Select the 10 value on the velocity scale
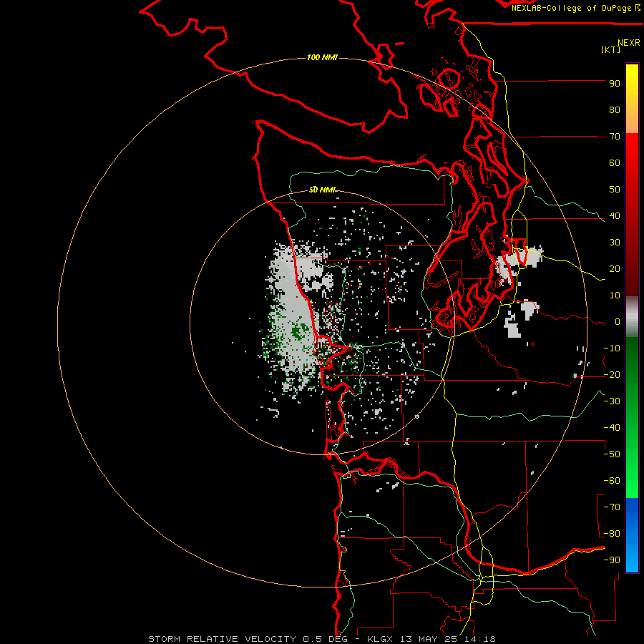The height and width of the screenshot is (644, 644). click(615, 296)
